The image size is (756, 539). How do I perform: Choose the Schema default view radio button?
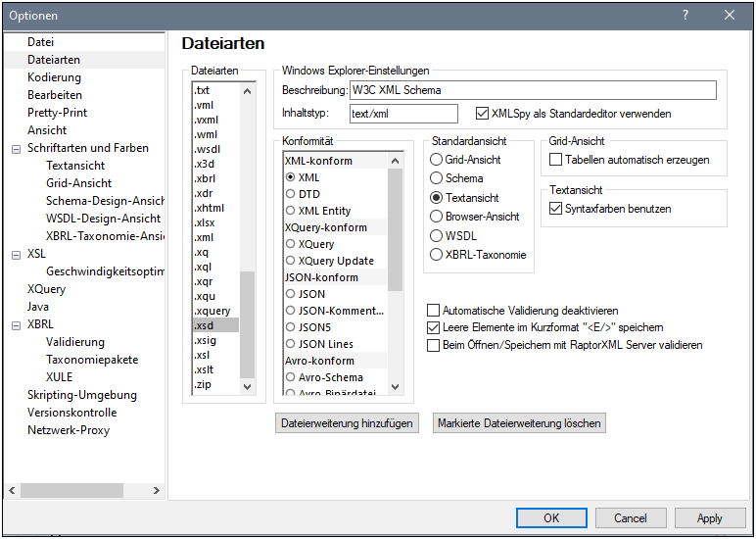(x=437, y=178)
